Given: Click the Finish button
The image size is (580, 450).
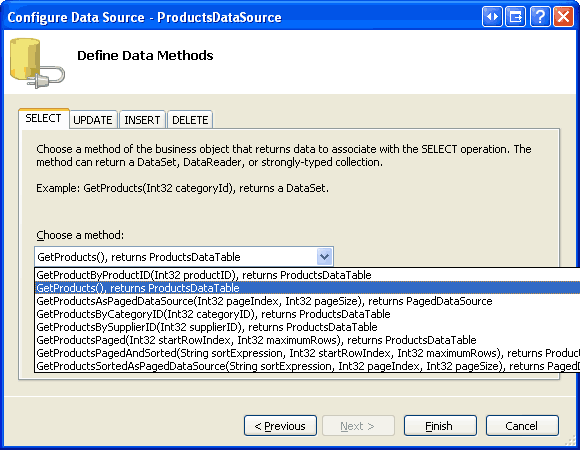Looking at the screenshot, I should tap(440, 426).
